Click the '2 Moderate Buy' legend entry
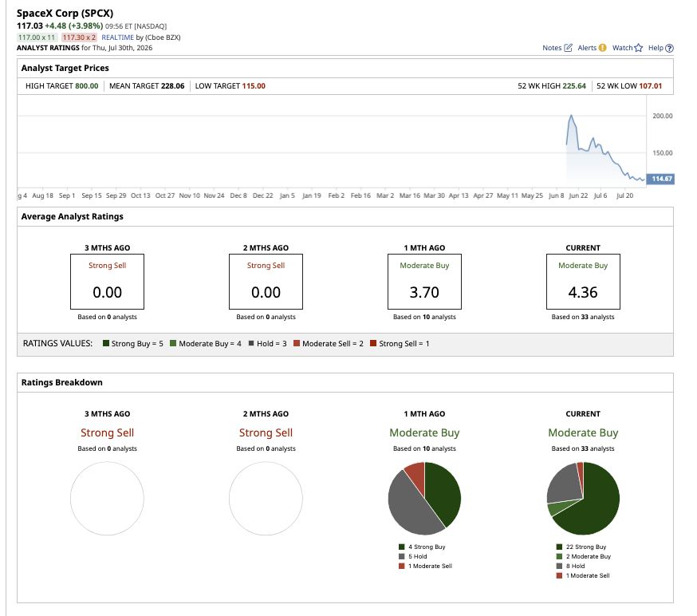Image resolution: width=697 pixels, height=616 pixels. click(x=584, y=556)
